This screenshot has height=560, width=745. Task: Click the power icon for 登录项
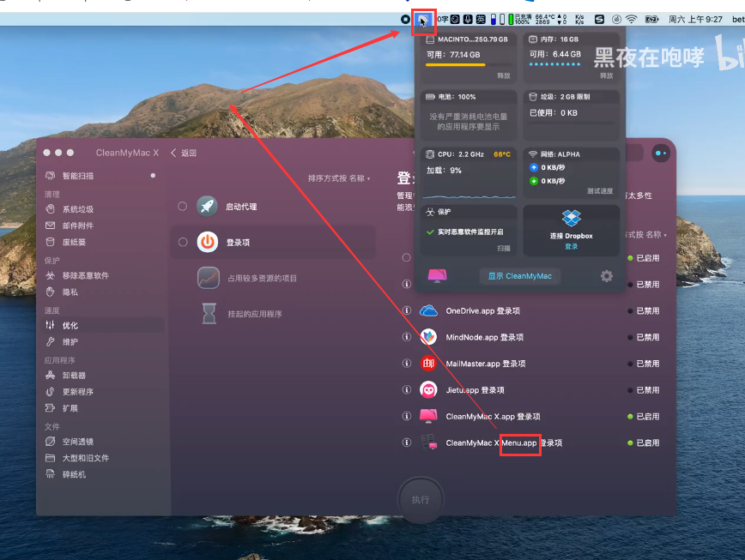(208, 242)
